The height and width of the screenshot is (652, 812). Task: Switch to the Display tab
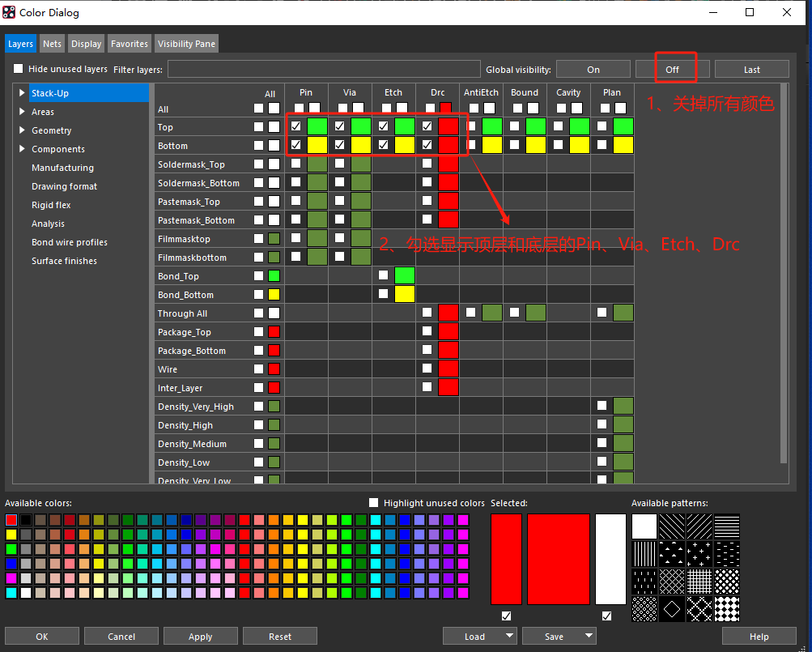86,44
